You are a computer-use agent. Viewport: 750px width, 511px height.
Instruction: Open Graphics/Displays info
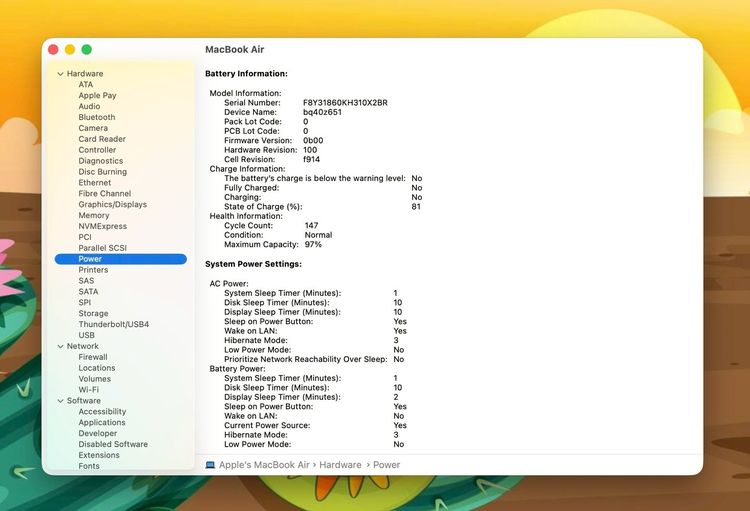pos(112,204)
